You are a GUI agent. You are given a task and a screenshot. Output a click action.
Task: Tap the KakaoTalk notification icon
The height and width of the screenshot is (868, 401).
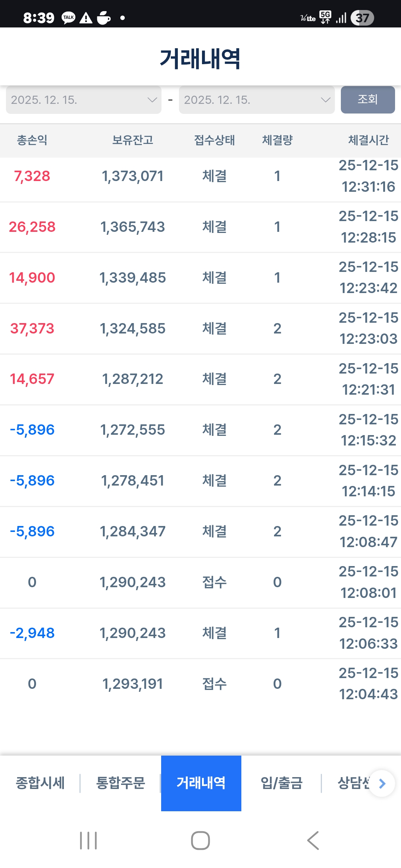(x=68, y=18)
